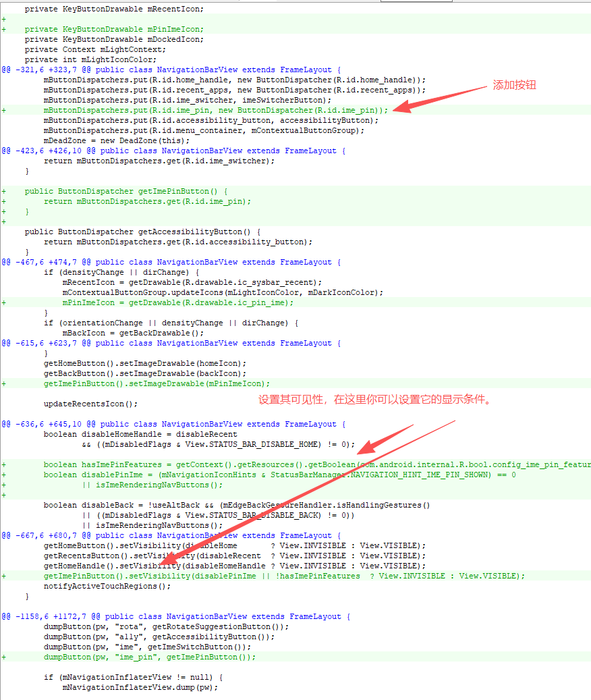Click the line 'private KeyButtonDrawable mDockedIcon;'

(x=114, y=39)
